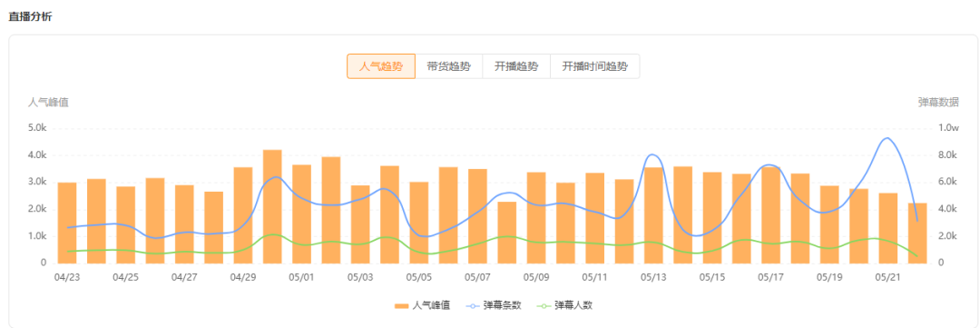
Task: Click the 5.0k left axis value
Action: click(x=37, y=128)
